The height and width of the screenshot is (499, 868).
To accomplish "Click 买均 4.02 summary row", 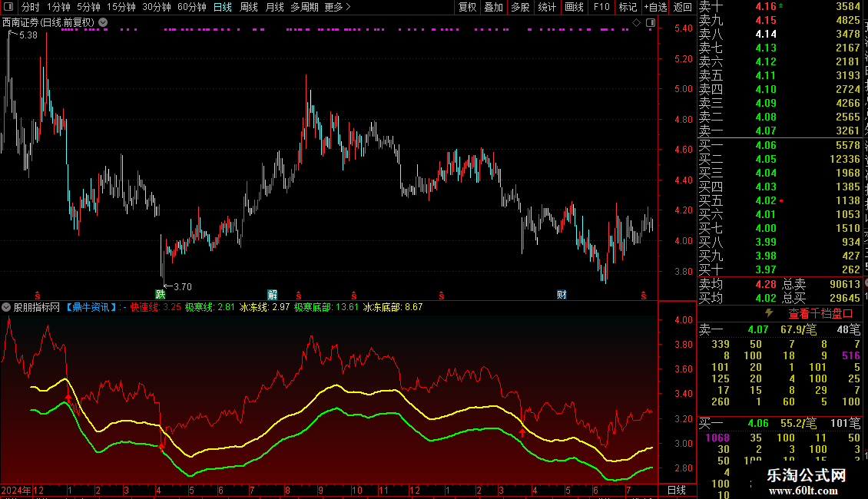I will pyautogui.click(x=737, y=298).
